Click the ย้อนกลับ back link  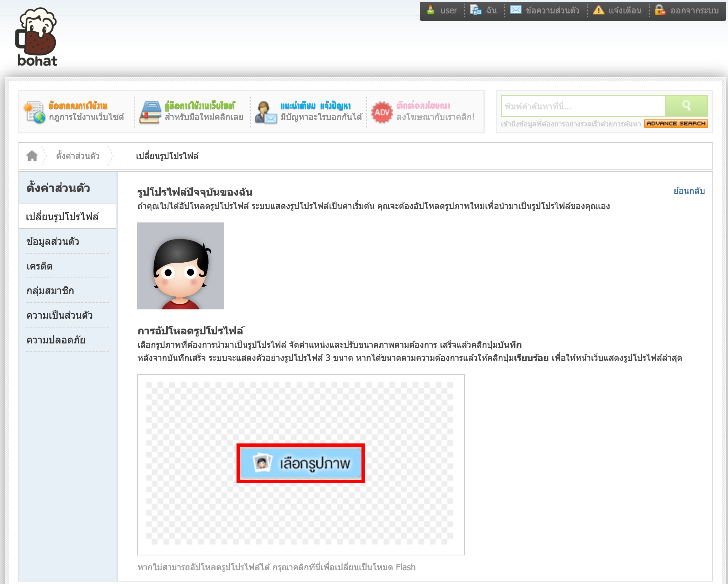point(689,191)
